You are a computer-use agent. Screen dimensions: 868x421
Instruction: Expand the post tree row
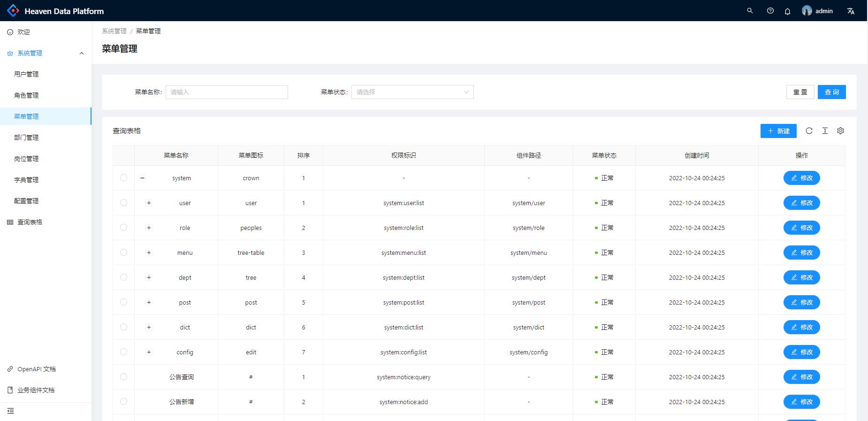[149, 302]
